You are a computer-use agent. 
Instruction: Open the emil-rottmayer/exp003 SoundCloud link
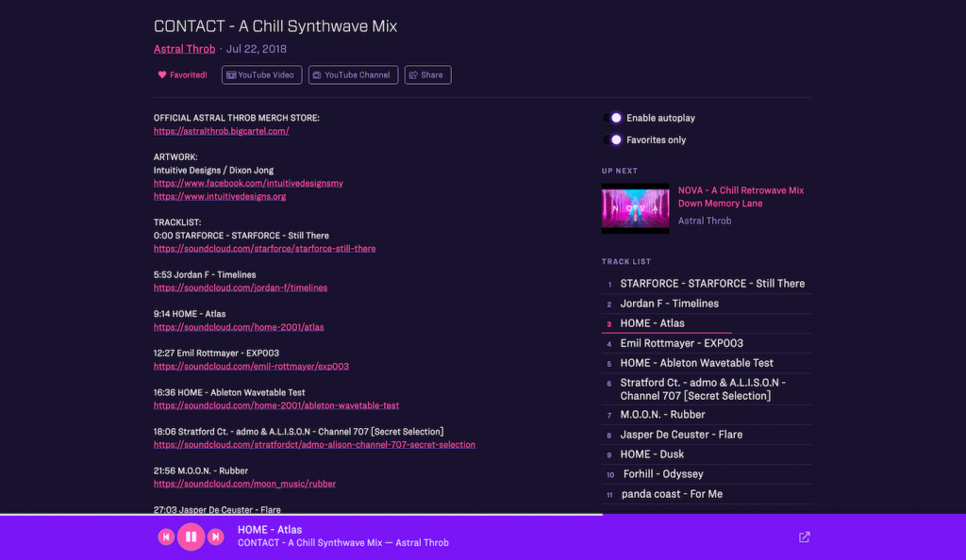(x=251, y=366)
